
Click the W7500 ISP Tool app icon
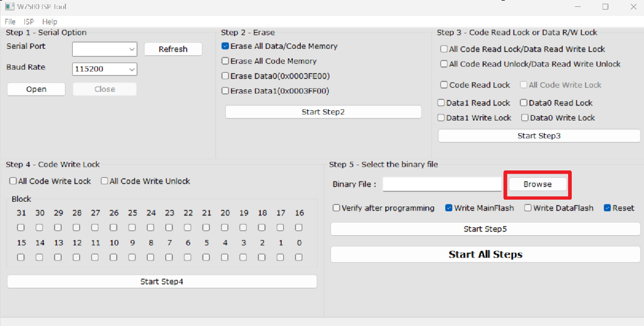[x=9, y=6]
